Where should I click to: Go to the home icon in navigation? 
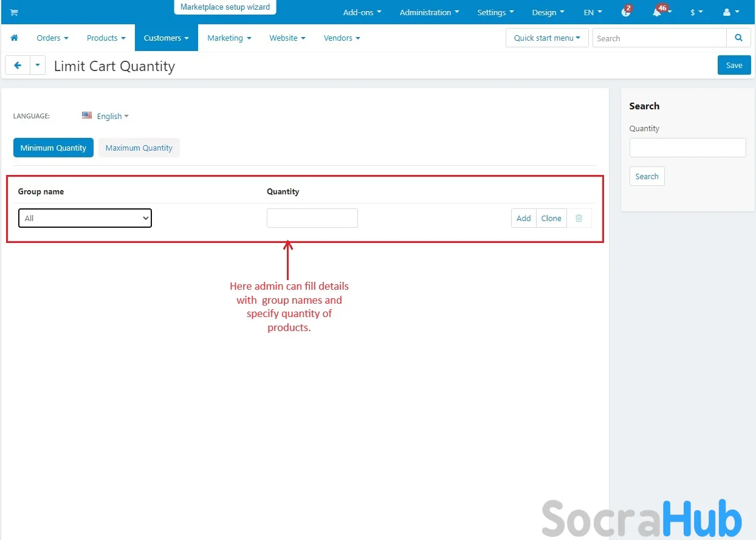click(x=14, y=38)
